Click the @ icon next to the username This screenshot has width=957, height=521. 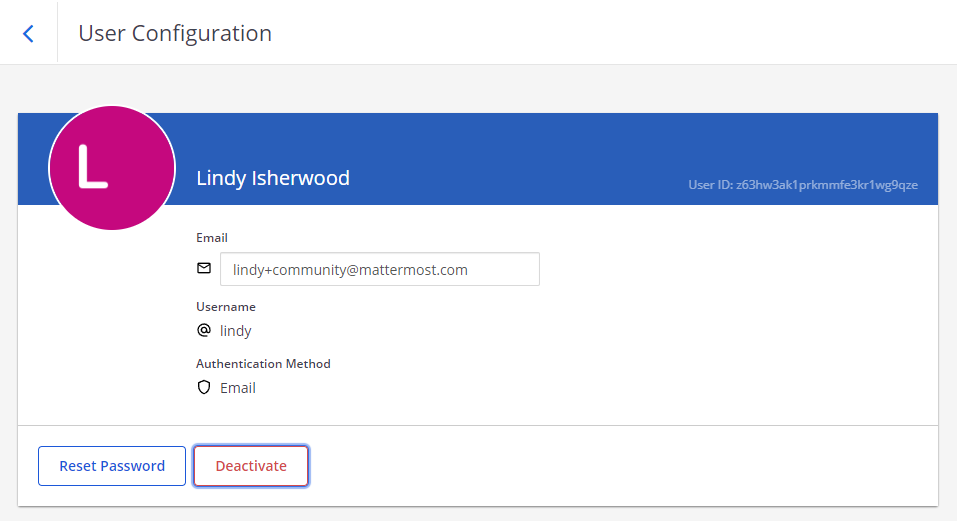pos(204,330)
